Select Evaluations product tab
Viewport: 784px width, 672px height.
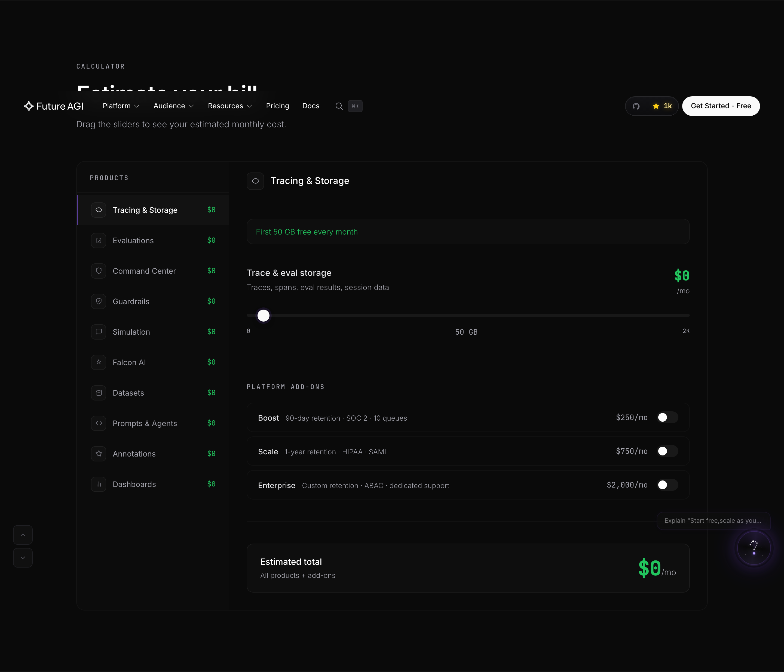pyautogui.click(x=153, y=241)
